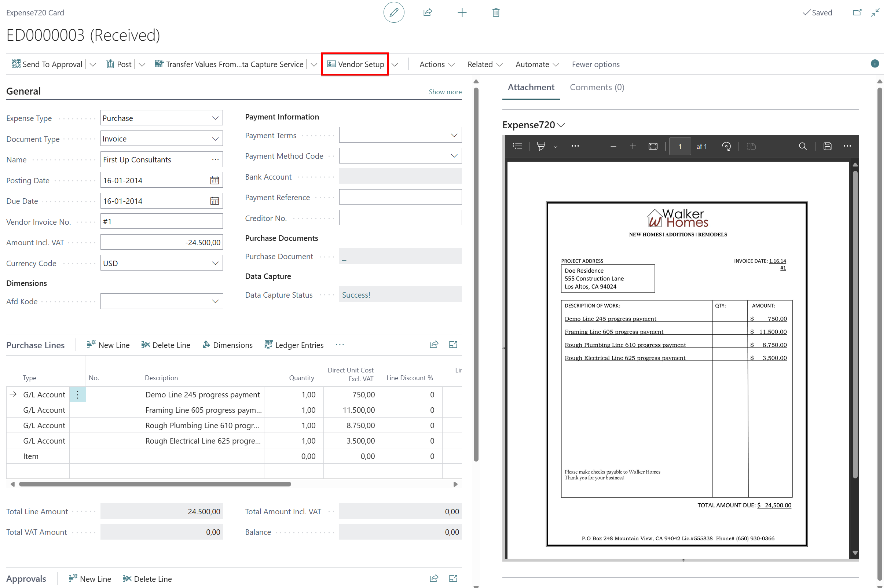Click Fewer options
This screenshot has width=887, height=588.
point(595,64)
